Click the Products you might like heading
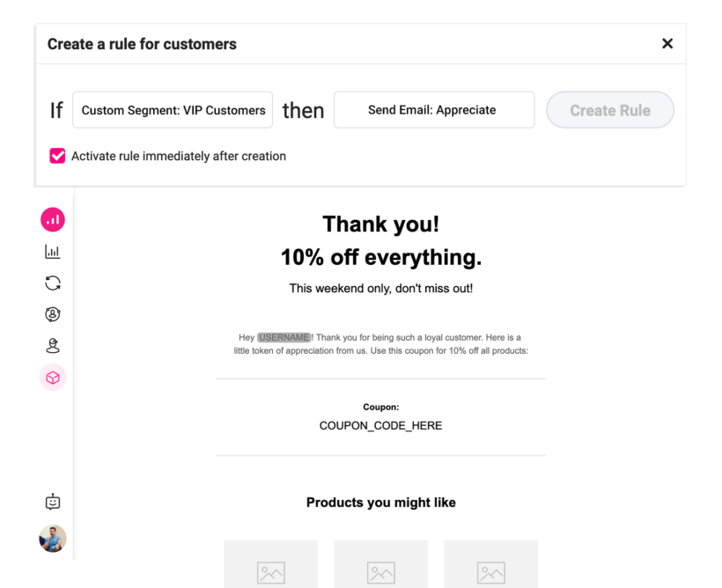 tap(380, 503)
